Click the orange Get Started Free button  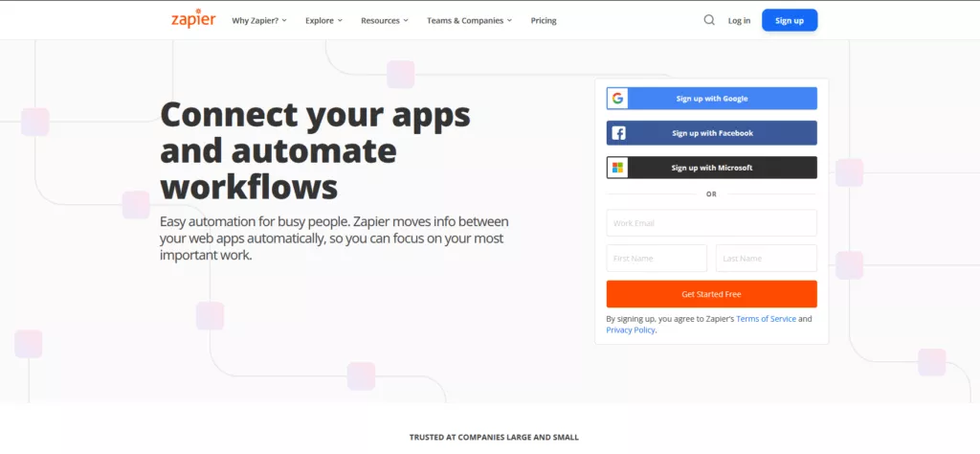tap(711, 294)
